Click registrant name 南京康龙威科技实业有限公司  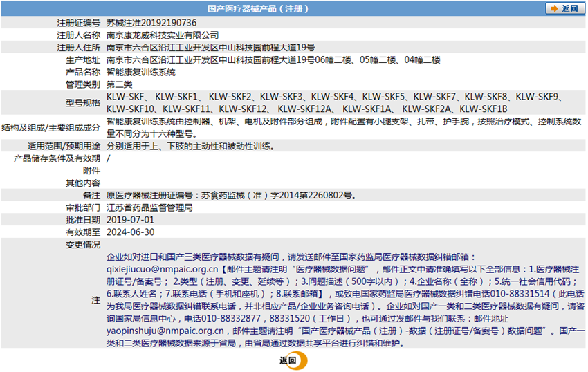click(163, 35)
